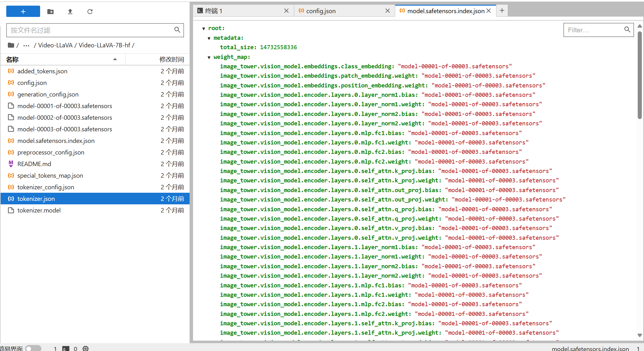Collapse the metadata node
This screenshot has width=644, height=351.
tap(209, 38)
